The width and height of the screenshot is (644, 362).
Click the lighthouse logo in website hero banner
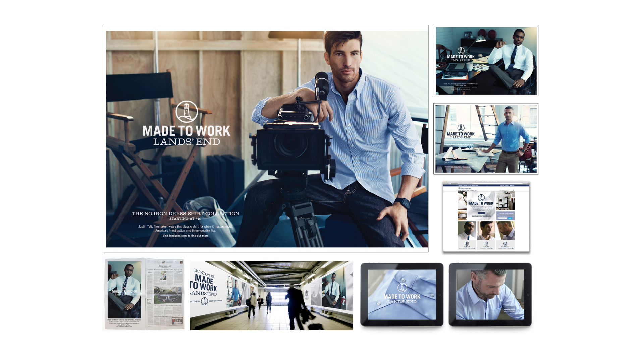[481, 198]
